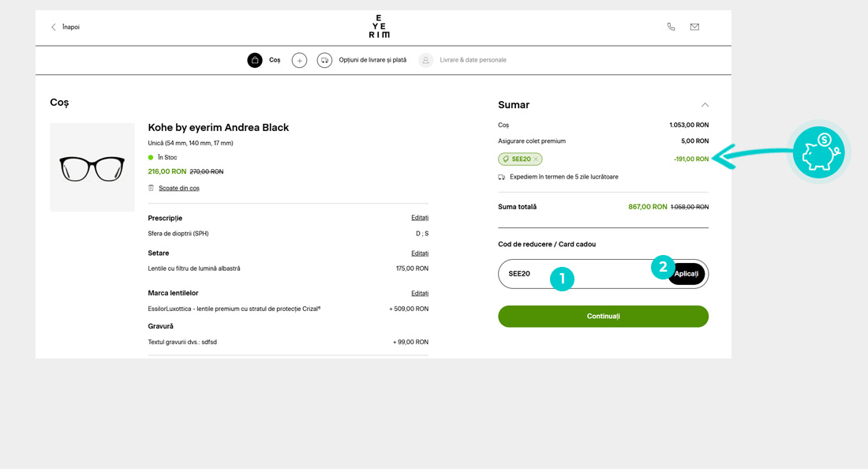Open Opțiuni de livrare și plată step

pyautogui.click(x=372, y=60)
